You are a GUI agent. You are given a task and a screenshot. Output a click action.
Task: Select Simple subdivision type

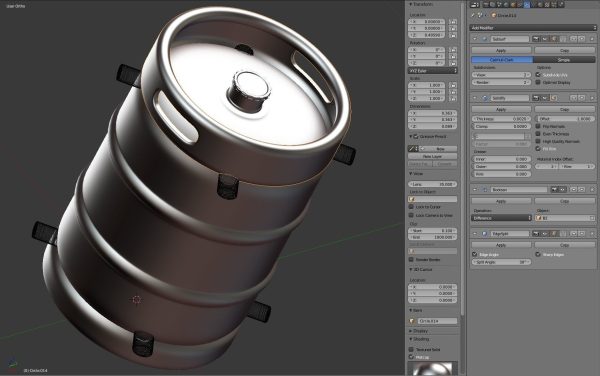[x=564, y=60]
